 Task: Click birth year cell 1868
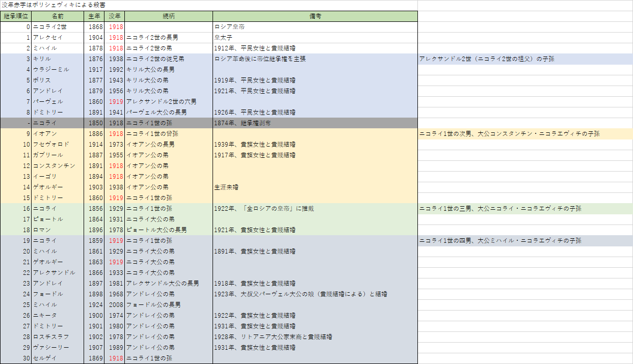coord(94,27)
